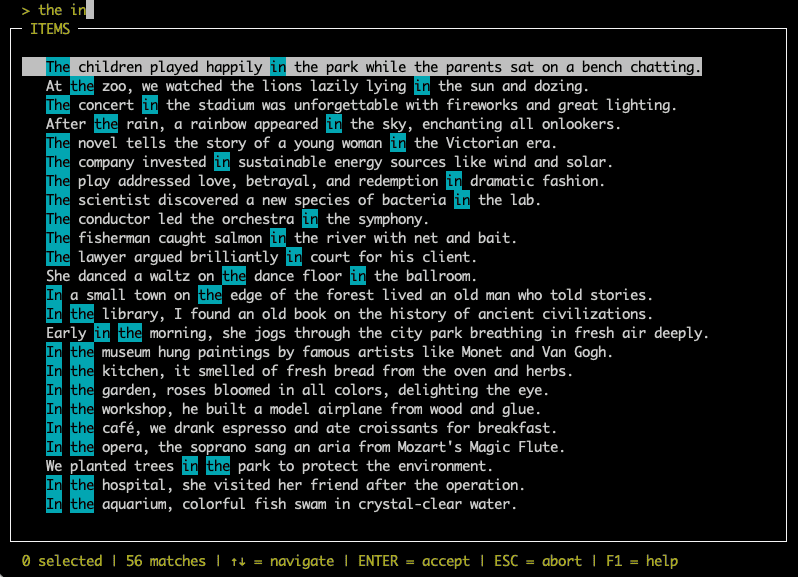Click the "F1 = help" hint
Image resolution: width=798 pixels, height=577 pixels.
click(642, 561)
